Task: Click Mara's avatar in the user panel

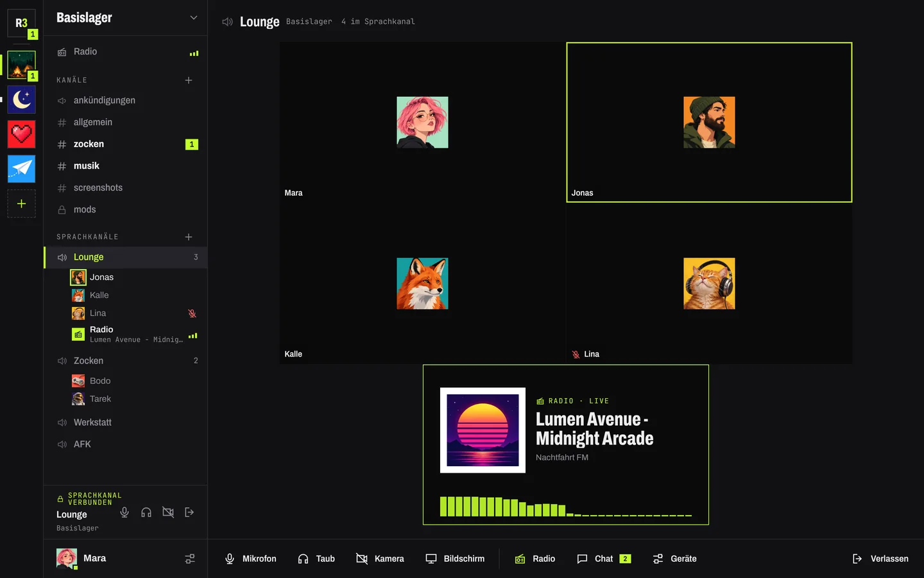Action: pyautogui.click(x=67, y=559)
